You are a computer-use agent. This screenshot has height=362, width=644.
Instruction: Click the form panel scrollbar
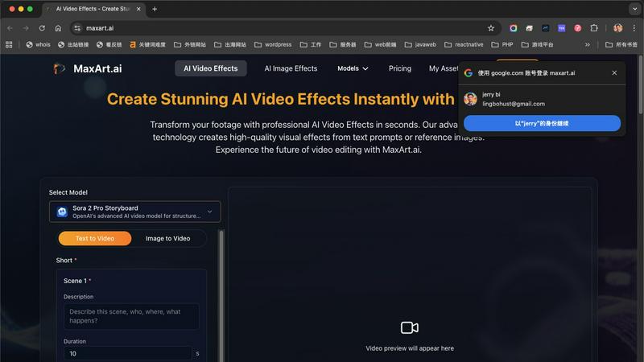click(221, 295)
